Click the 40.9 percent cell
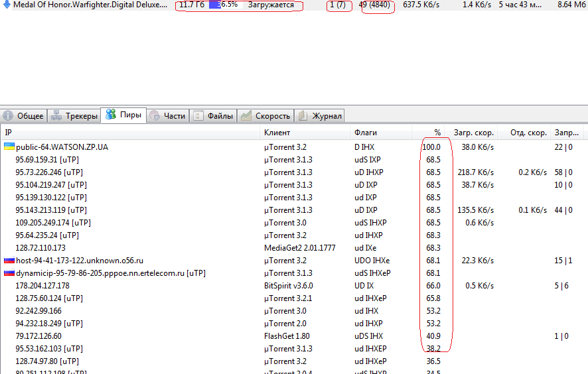This screenshot has height=374, width=588. point(433,336)
